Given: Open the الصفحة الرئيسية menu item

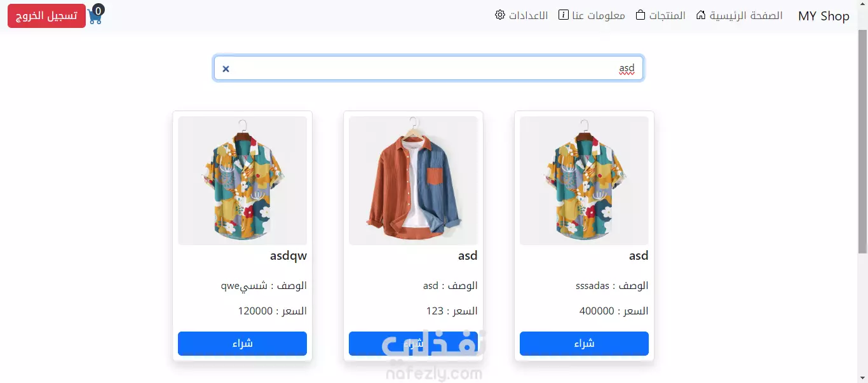Looking at the screenshot, I should pyautogui.click(x=746, y=15).
